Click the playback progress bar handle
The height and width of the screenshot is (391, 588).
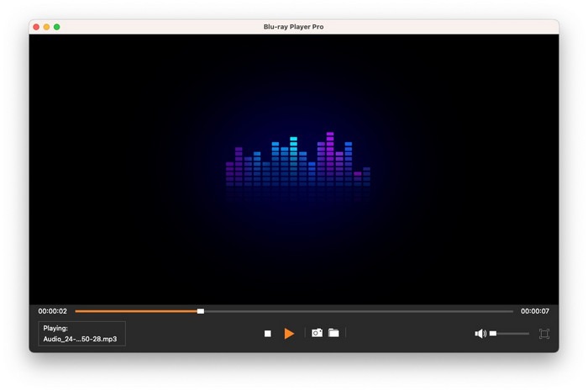click(x=201, y=311)
